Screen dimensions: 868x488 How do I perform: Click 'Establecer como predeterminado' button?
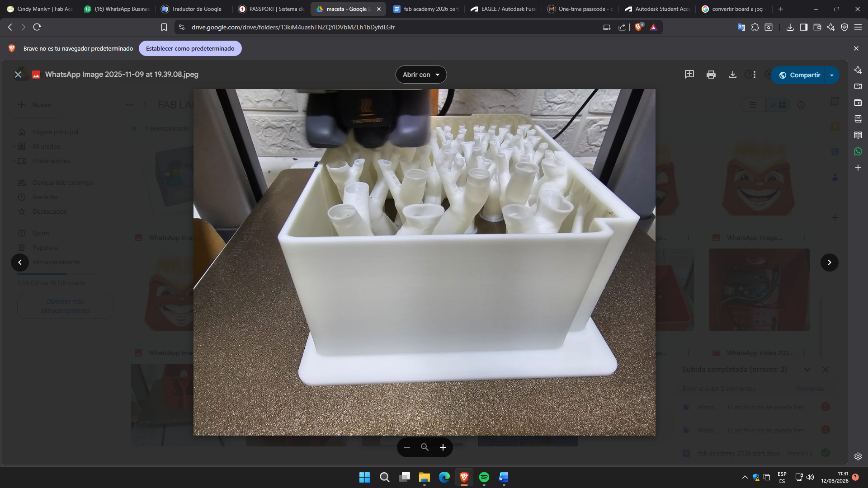(190, 48)
